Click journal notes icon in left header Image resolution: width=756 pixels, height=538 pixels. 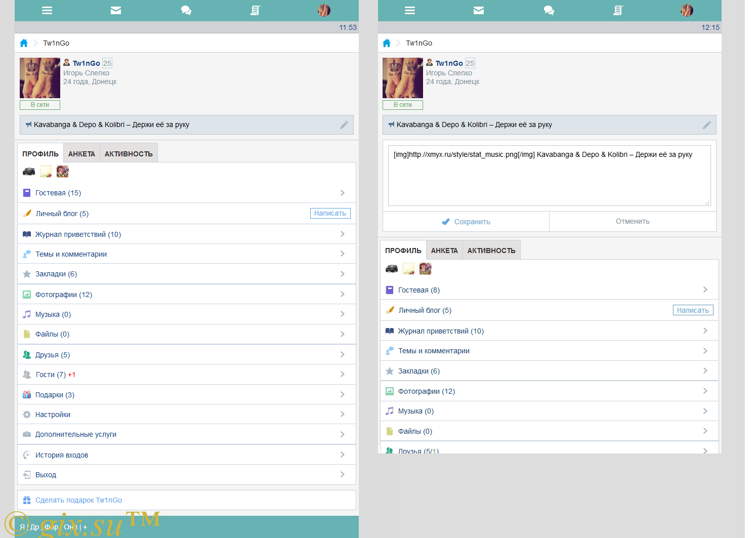click(255, 11)
